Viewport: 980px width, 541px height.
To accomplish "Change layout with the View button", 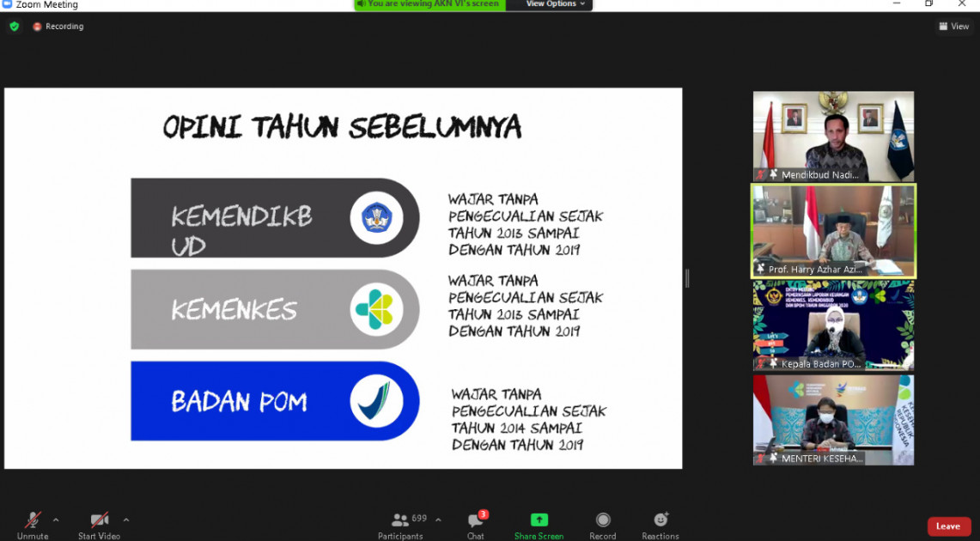I will click(x=954, y=27).
